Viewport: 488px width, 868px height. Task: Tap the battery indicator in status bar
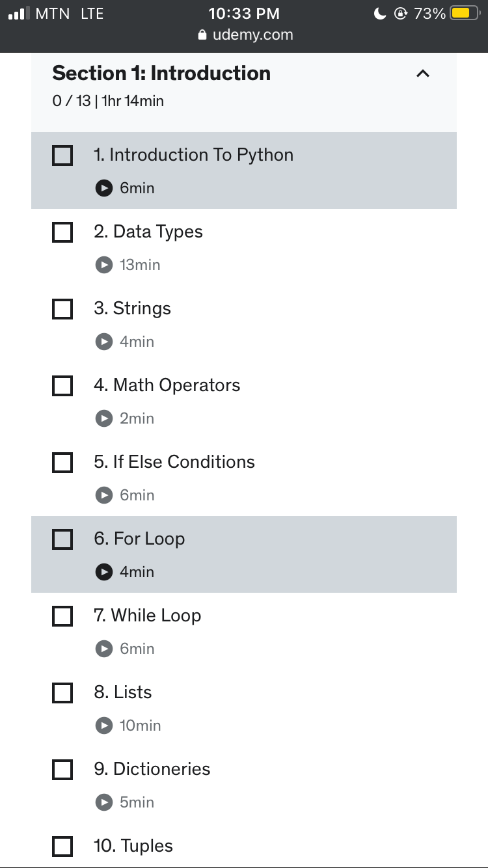pos(465,13)
